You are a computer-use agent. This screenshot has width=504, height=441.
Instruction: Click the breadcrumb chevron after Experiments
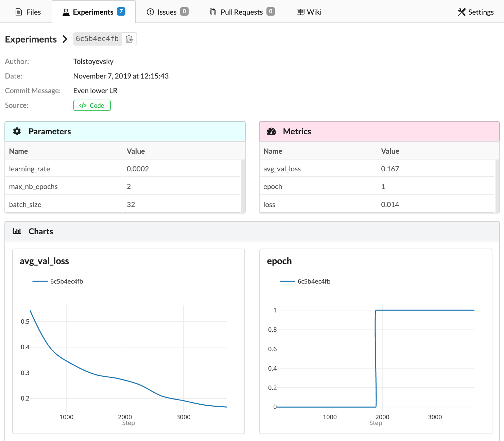(65, 39)
